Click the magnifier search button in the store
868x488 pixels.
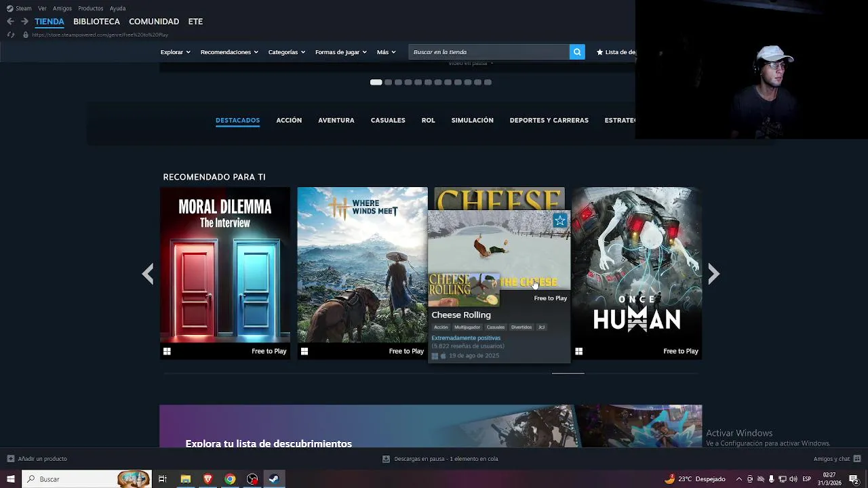click(x=577, y=52)
